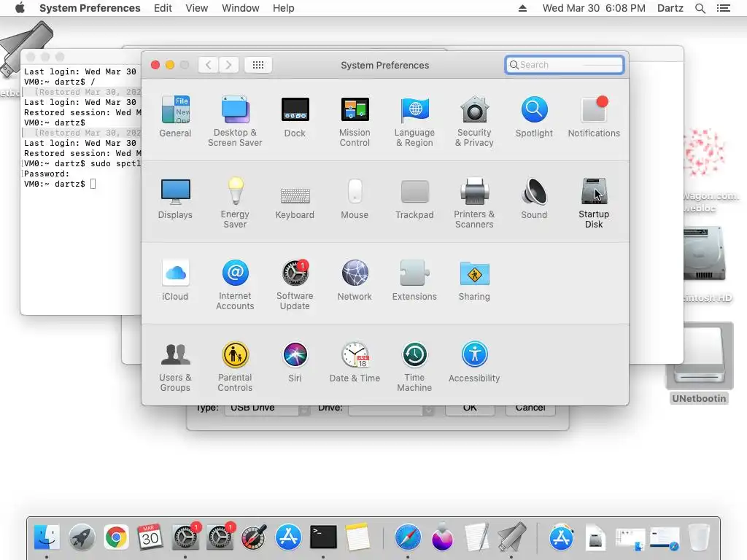Click the eject icon in menu bar
The height and width of the screenshot is (560, 747).
pyautogui.click(x=522, y=8)
